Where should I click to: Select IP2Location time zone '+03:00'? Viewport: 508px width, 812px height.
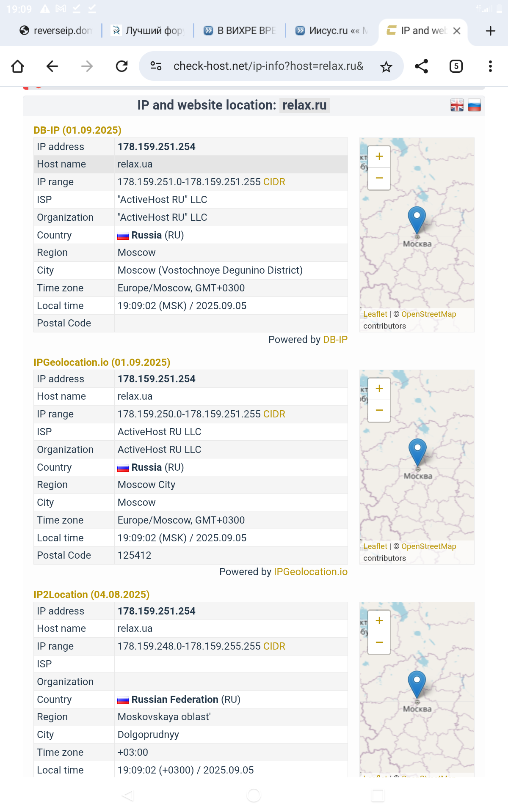(133, 752)
